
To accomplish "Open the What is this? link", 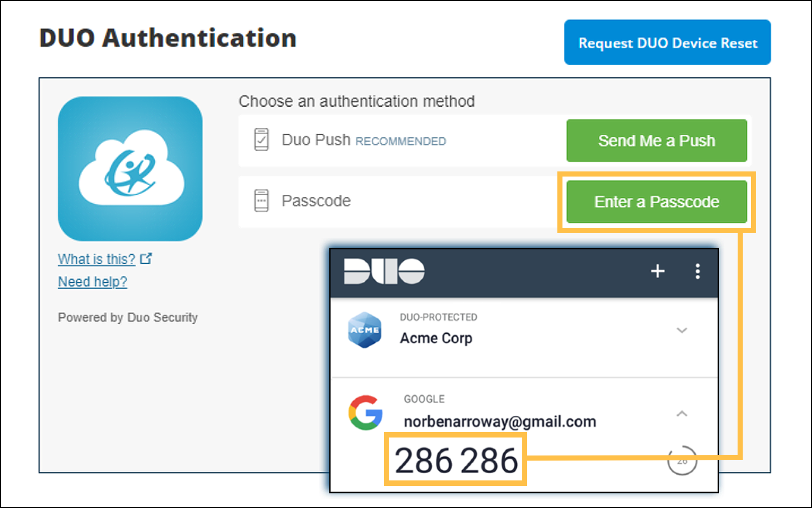I will click(x=96, y=259).
